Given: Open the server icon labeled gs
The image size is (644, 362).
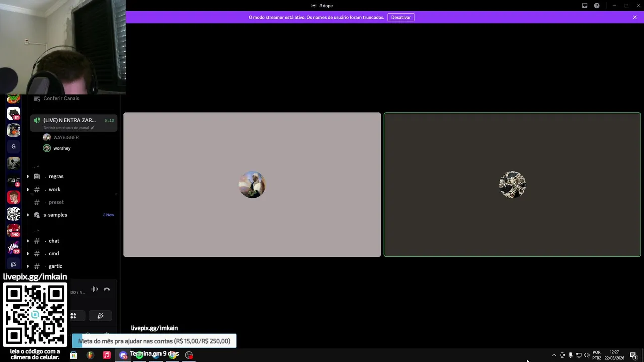Looking at the screenshot, I should click(x=14, y=264).
